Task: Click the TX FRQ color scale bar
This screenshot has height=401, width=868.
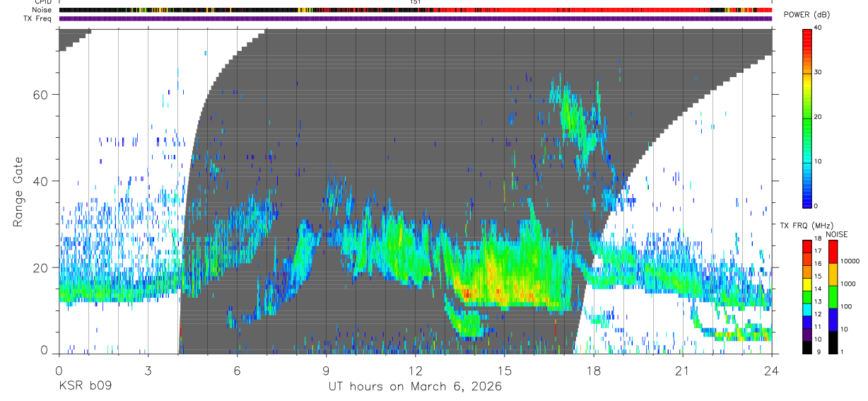Action: [807, 296]
